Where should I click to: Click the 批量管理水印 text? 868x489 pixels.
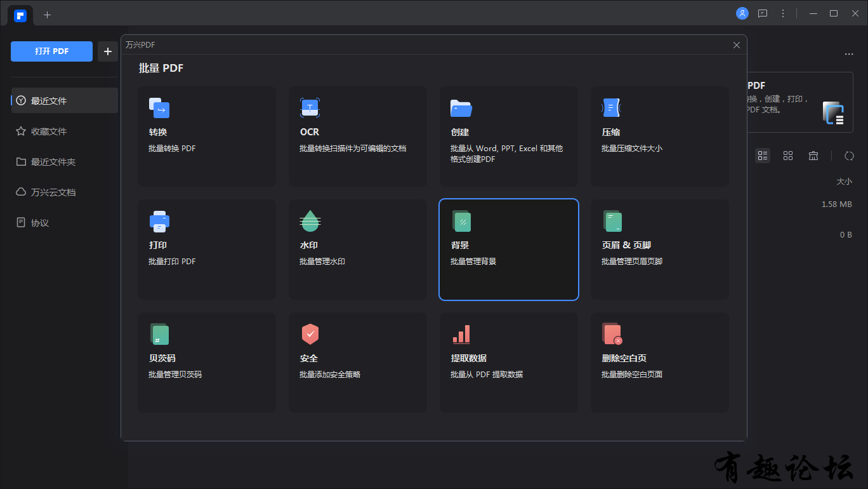click(x=322, y=262)
